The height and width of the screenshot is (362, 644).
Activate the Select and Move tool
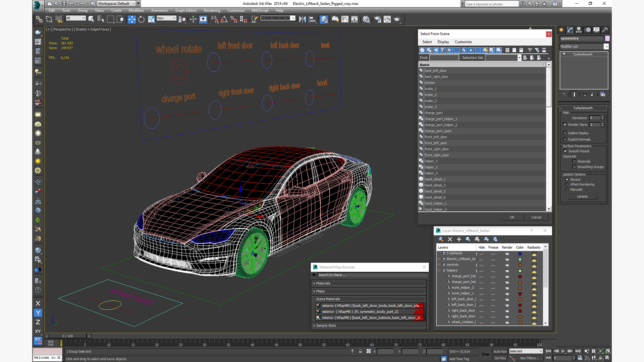pyautogui.click(x=132, y=19)
